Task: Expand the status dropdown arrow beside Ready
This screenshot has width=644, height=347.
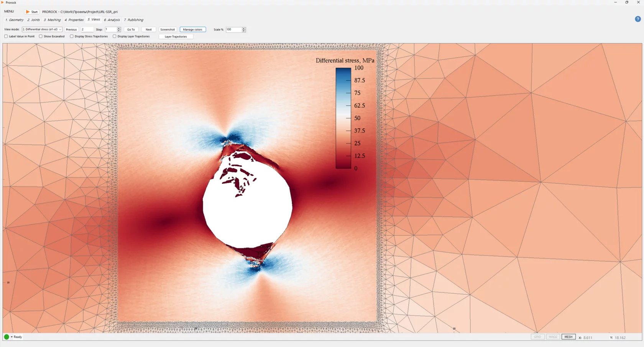Action: [11, 337]
